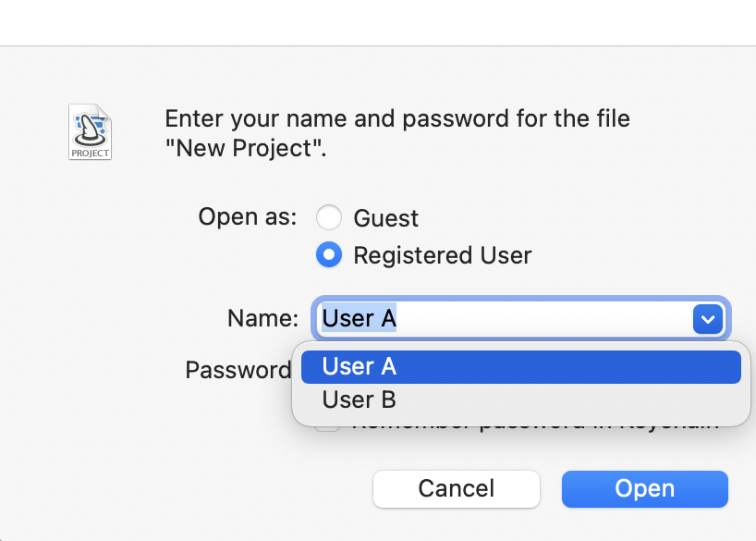The image size is (756, 541).
Task: Confirm opening 'New Project' with Open
Action: [644, 488]
